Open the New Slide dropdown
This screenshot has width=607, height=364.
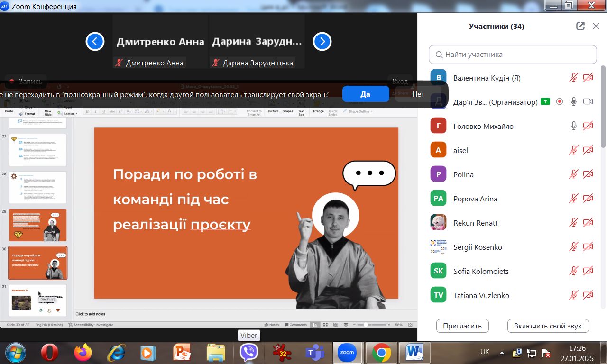pos(48,112)
